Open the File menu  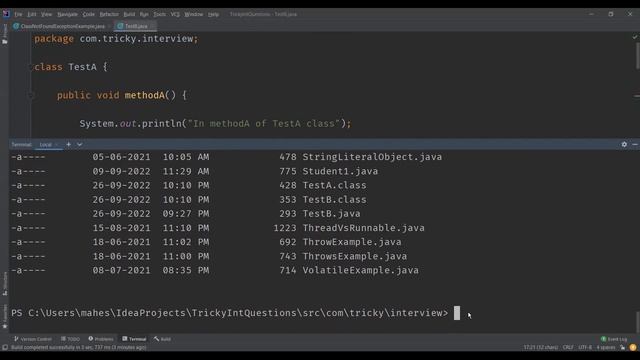tap(18, 14)
